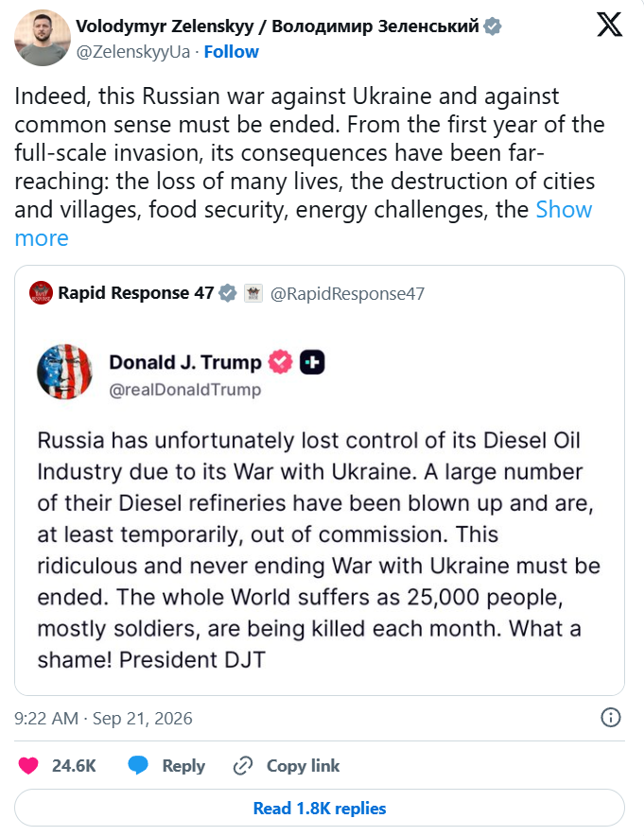Open Zelenskyy's profile avatar
Viewport: 644px width, 836px height.
click(x=43, y=38)
